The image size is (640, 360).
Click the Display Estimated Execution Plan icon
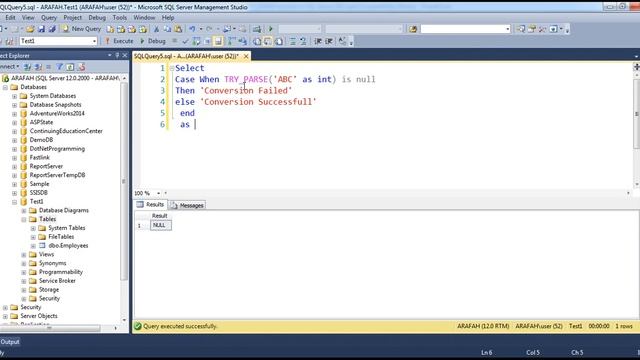(x=196, y=41)
